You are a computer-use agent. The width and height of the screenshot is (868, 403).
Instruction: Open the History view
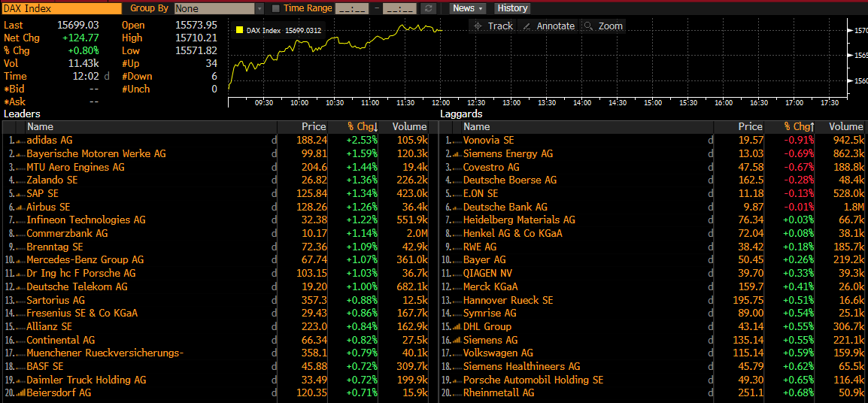[512, 8]
